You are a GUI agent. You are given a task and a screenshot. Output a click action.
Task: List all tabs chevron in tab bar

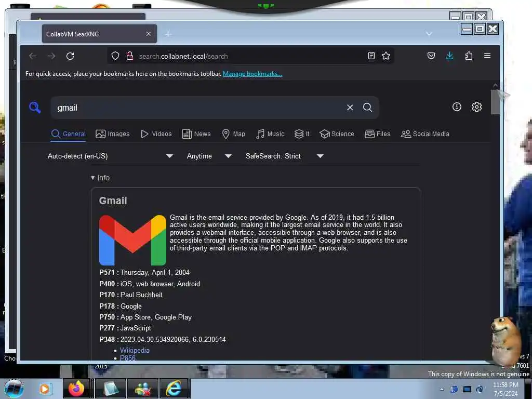[x=429, y=34]
